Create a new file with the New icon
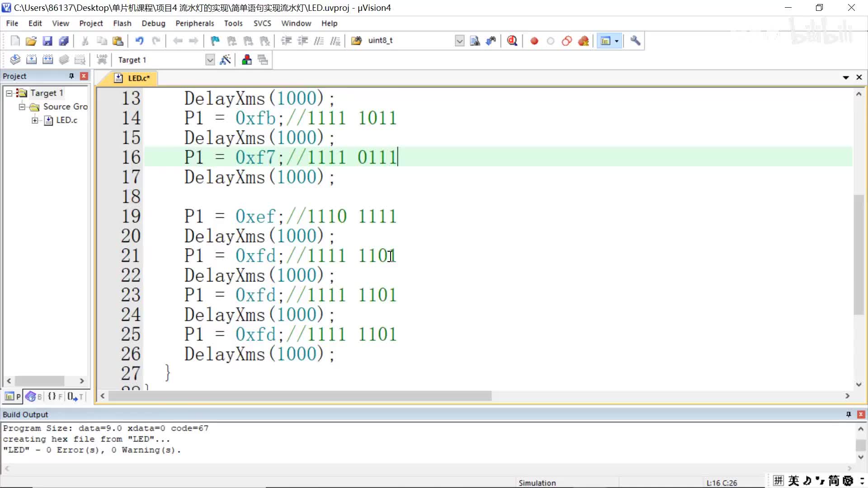The width and height of the screenshot is (868, 488). click(15, 41)
